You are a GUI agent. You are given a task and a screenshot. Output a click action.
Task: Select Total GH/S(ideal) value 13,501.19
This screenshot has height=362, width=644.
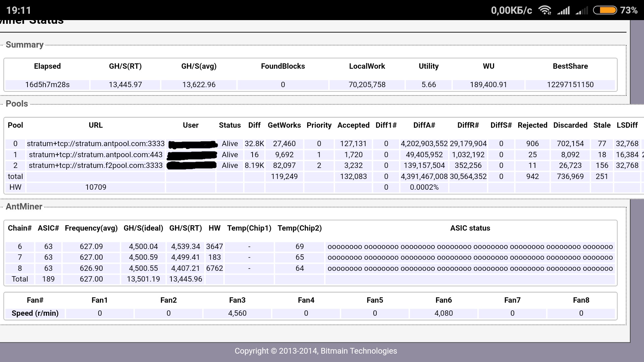(143, 279)
